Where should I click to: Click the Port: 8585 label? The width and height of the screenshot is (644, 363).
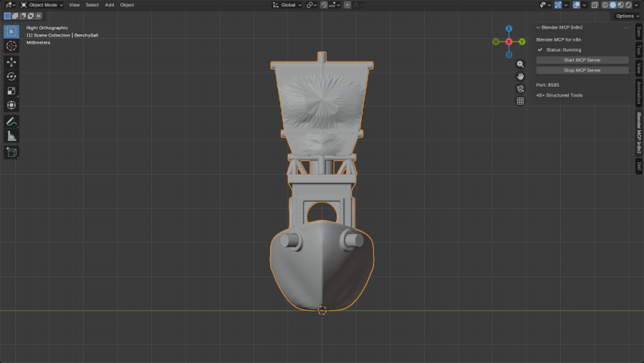547,85
